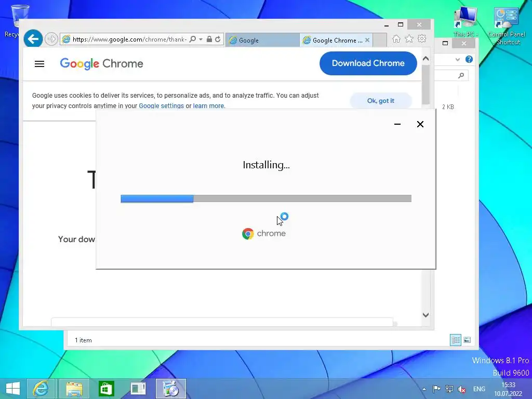The height and width of the screenshot is (399, 532).
Task: Click the document viewer app in the taskbar
Action: [138, 389]
